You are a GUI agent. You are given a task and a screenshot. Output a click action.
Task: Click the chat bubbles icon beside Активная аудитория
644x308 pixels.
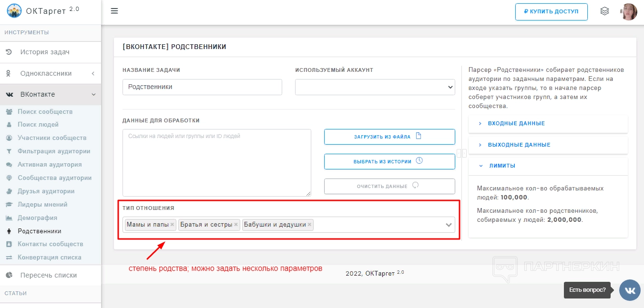pos(9,165)
